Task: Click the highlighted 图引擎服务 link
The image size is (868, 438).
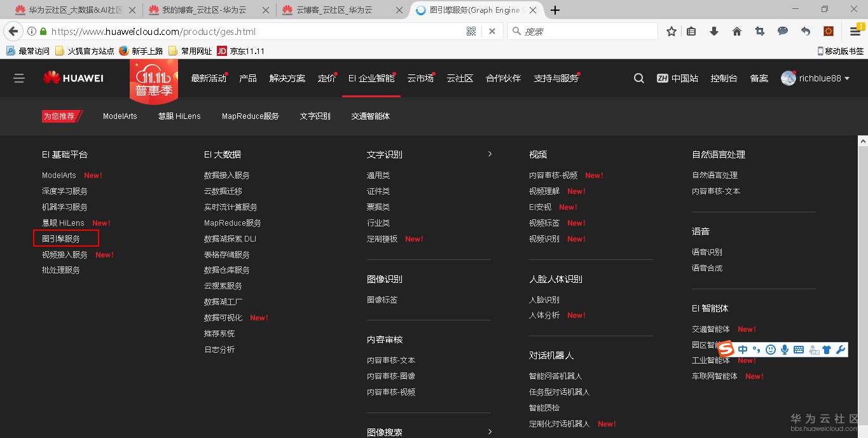Action: point(62,238)
